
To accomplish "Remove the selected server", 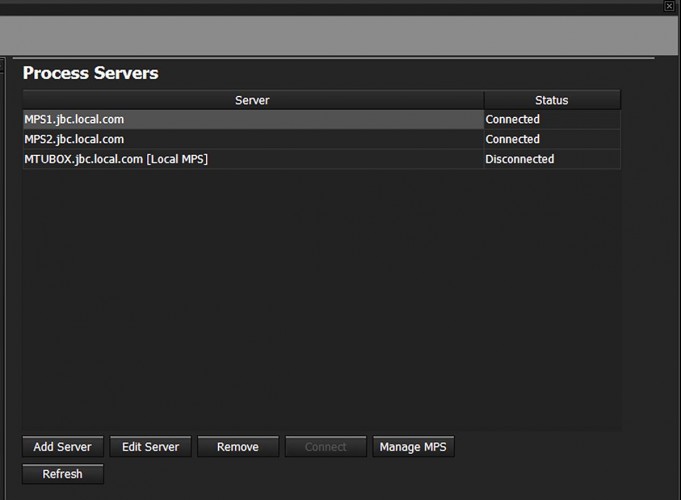I will (238, 447).
